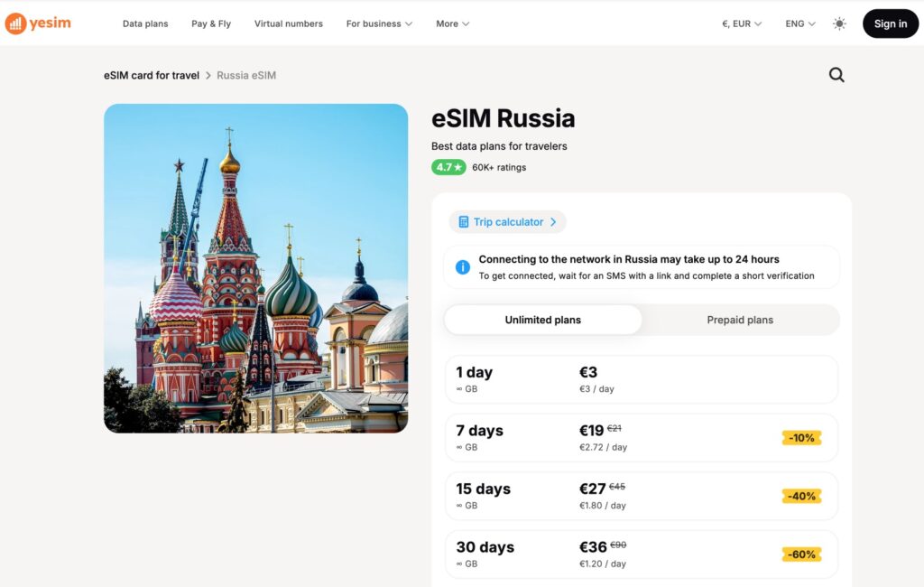
Task: Click the yesim logo icon
Action: pos(16,23)
